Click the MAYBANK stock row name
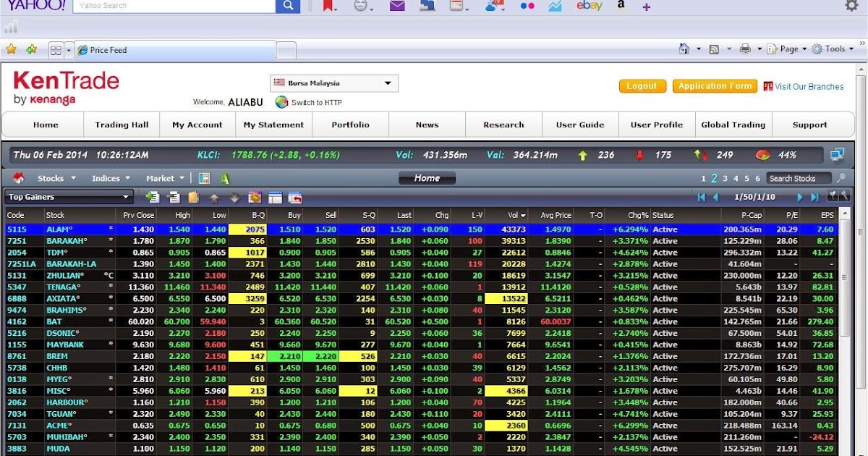This screenshot has height=456, width=868. pos(65,345)
